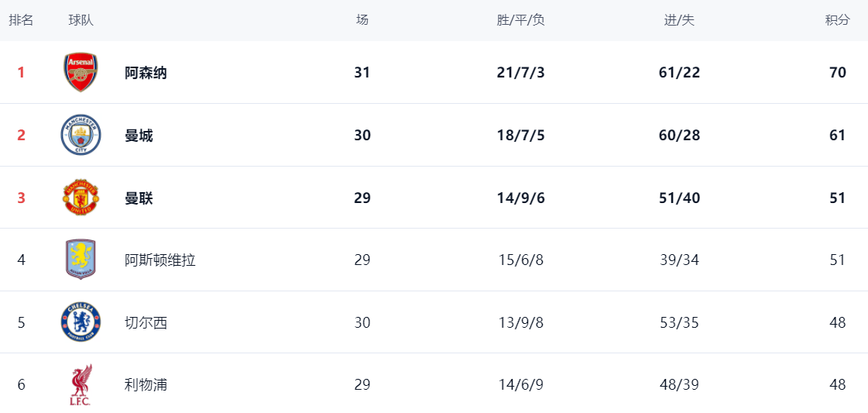Screen dimensions: 868x413
Task: Click the Liverpool LFC crest
Action: pos(81,385)
